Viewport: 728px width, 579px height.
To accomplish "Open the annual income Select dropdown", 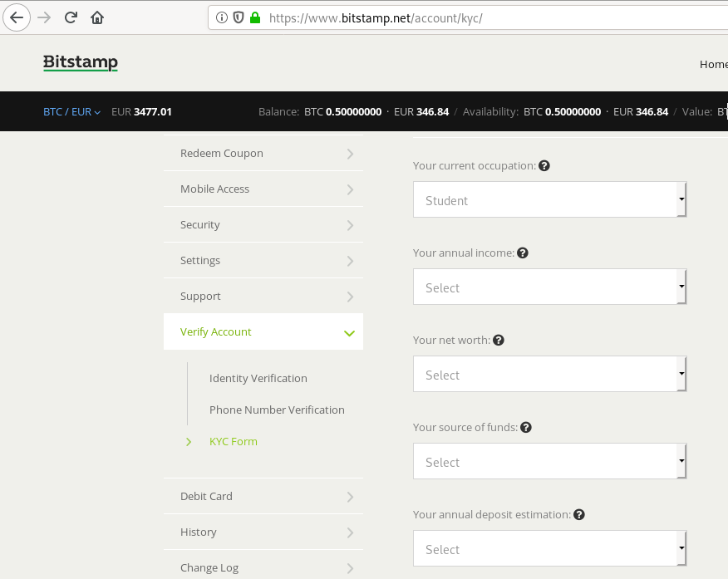I will click(549, 287).
